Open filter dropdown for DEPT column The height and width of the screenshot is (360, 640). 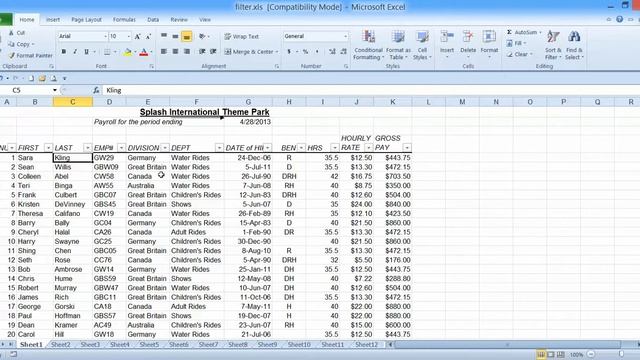point(219,148)
